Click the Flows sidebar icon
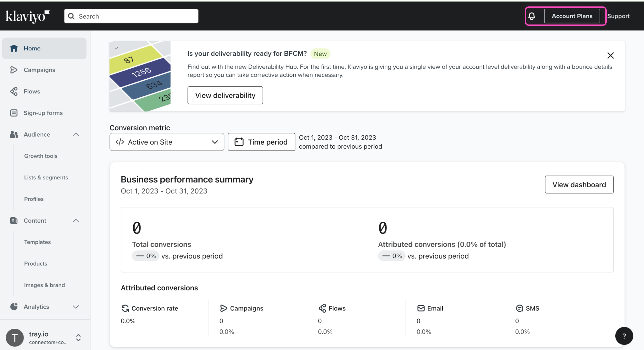 (x=14, y=92)
